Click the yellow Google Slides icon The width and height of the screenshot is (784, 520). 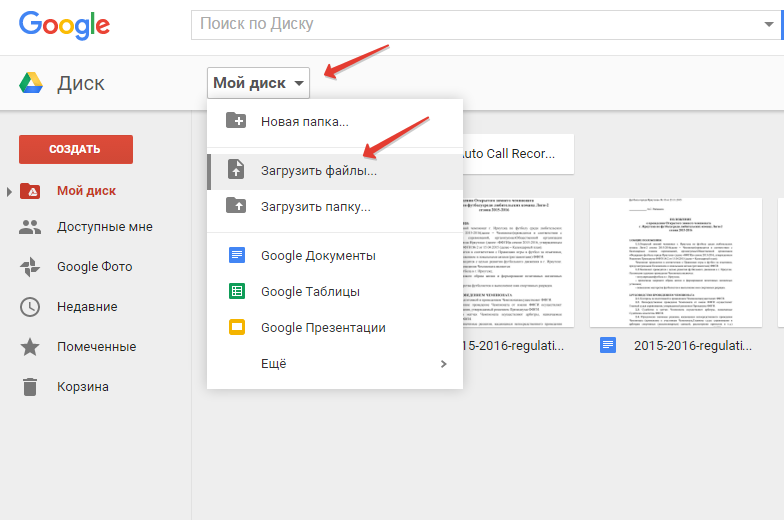click(237, 327)
